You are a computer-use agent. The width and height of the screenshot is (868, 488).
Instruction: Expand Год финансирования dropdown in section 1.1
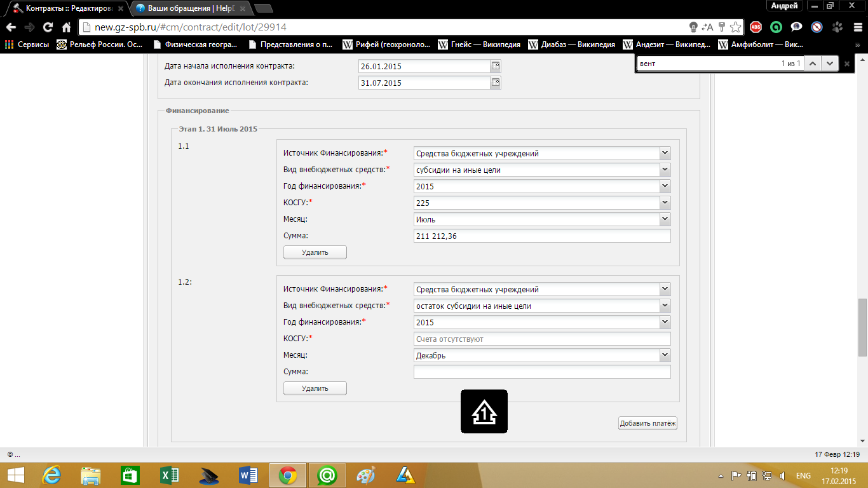pos(665,186)
